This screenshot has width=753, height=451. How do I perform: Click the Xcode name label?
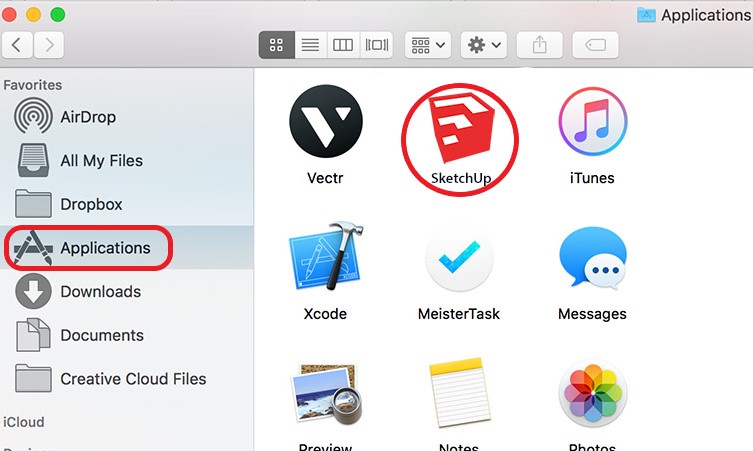pyautogui.click(x=325, y=314)
